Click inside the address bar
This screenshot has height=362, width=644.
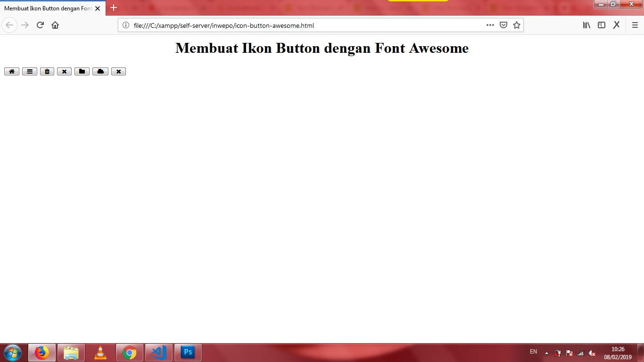(283, 25)
